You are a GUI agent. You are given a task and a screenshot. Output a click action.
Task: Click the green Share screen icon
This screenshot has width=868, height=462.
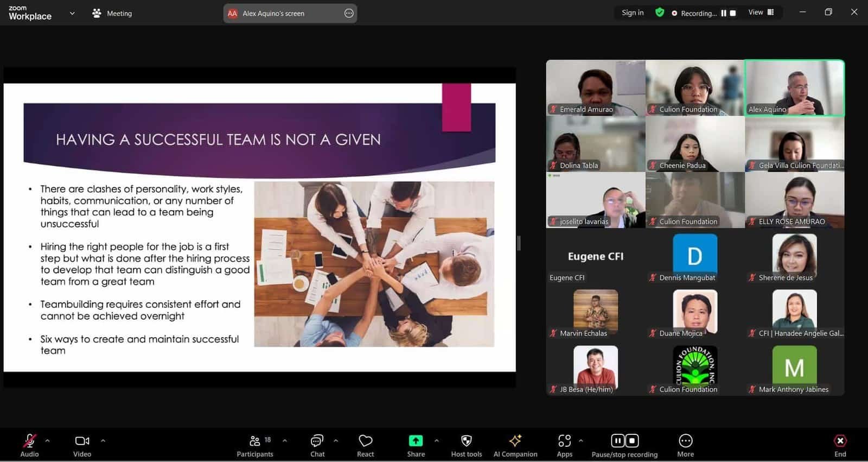click(x=416, y=441)
